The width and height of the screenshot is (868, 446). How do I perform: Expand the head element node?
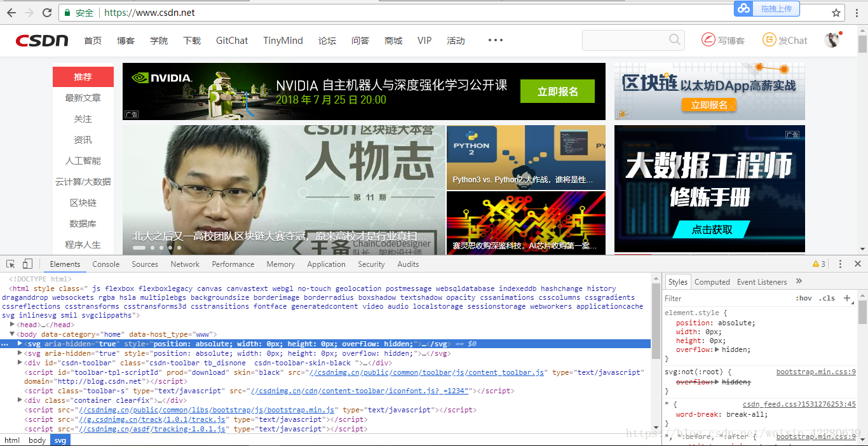point(12,325)
